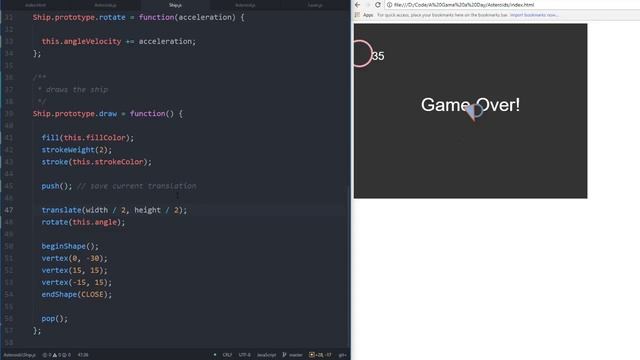The image size is (640, 360).
Task: Change file encoding UTF-8 in status bar
Action: (244, 355)
